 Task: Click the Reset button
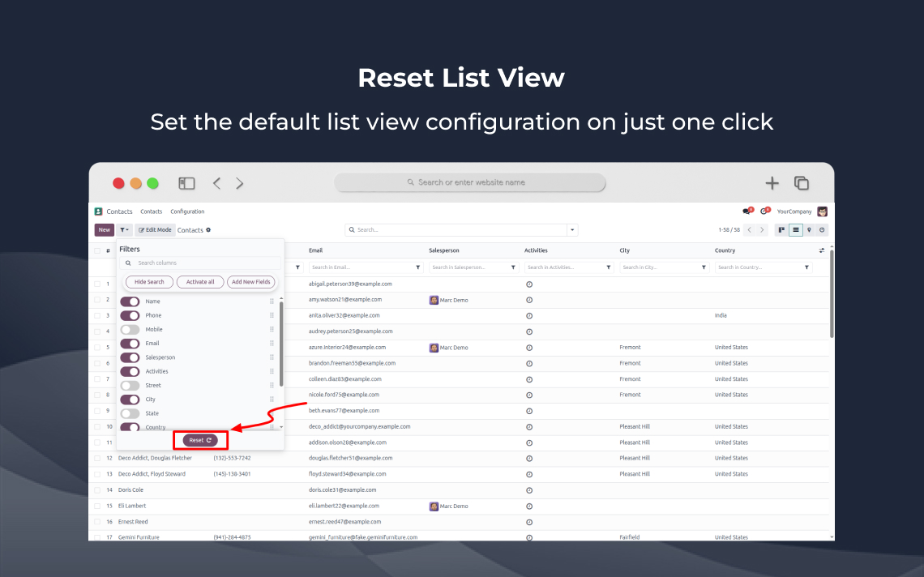[200, 440]
